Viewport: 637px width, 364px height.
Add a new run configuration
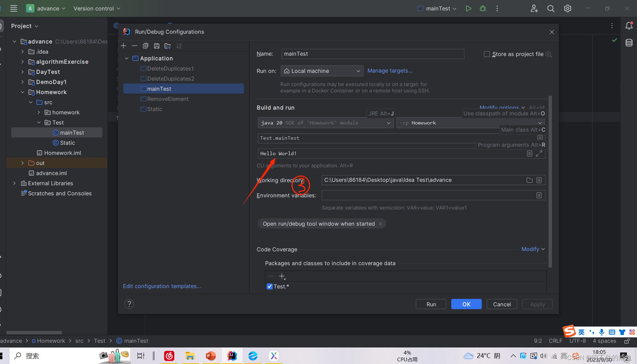tap(123, 46)
